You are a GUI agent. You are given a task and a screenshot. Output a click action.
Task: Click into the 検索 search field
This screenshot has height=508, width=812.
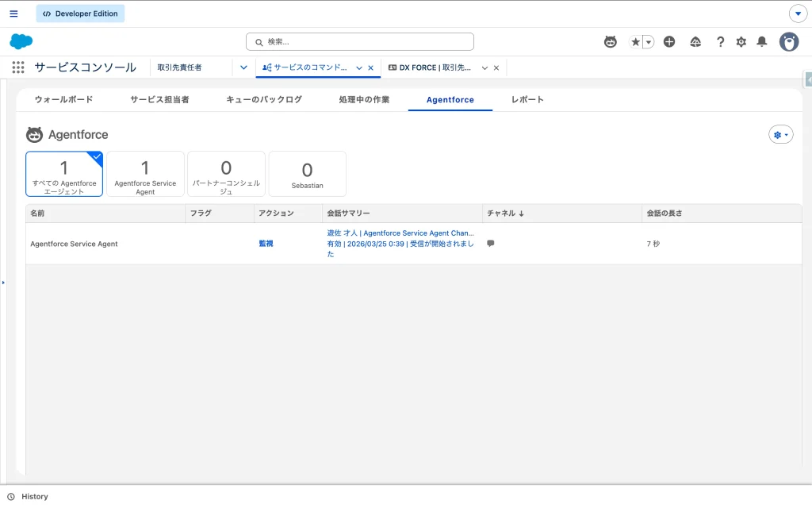360,41
